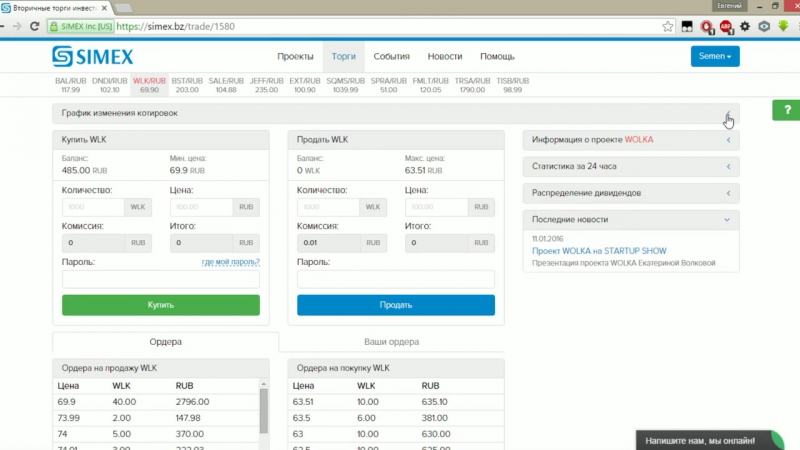Open the Chrome hamburger menu
The image size is (800, 450).
(x=785, y=27)
